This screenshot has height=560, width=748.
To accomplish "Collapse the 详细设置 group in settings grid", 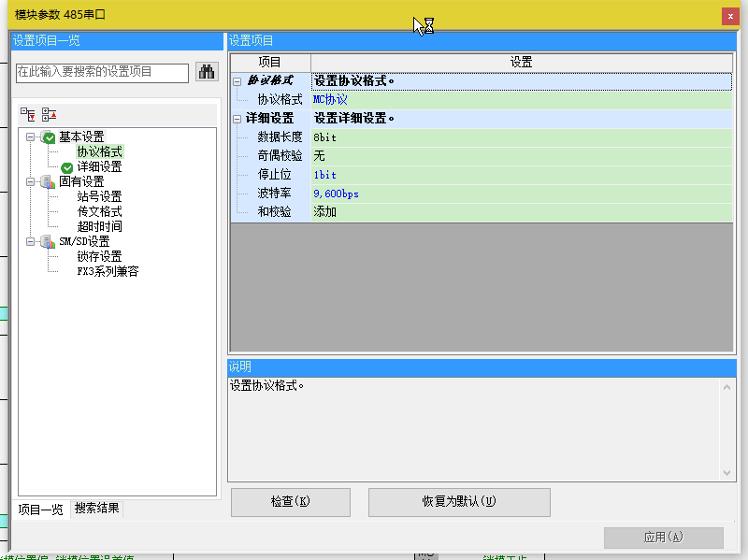I will coord(237,119).
